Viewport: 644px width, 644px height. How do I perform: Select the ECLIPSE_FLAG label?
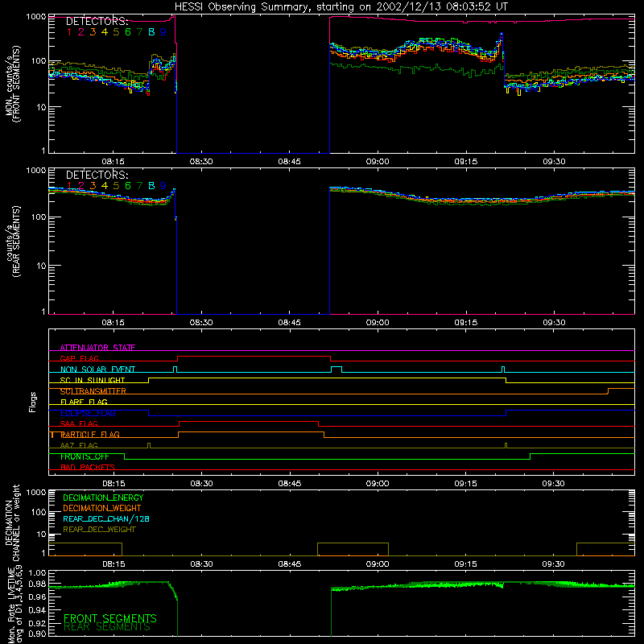(x=88, y=413)
